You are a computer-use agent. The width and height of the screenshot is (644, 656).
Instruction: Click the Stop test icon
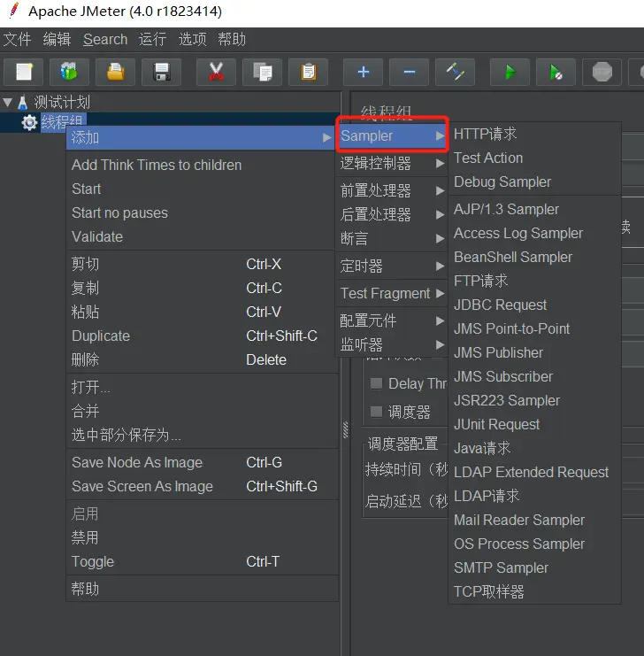click(602, 72)
